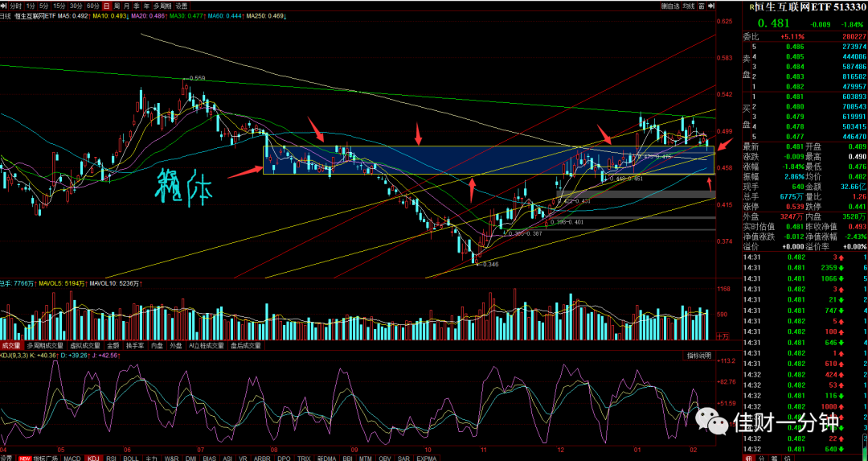Switch indicator to 新DMA

pyautogui.click(x=327, y=459)
